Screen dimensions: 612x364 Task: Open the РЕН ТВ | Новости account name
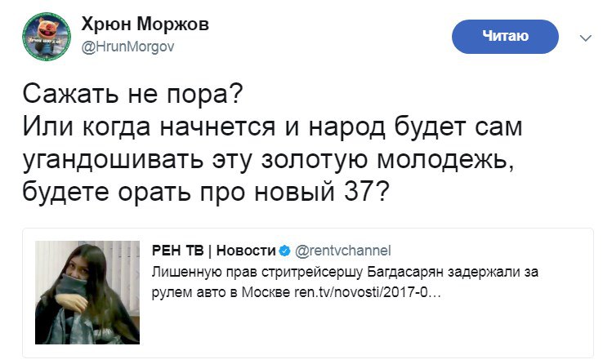(214, 251)
